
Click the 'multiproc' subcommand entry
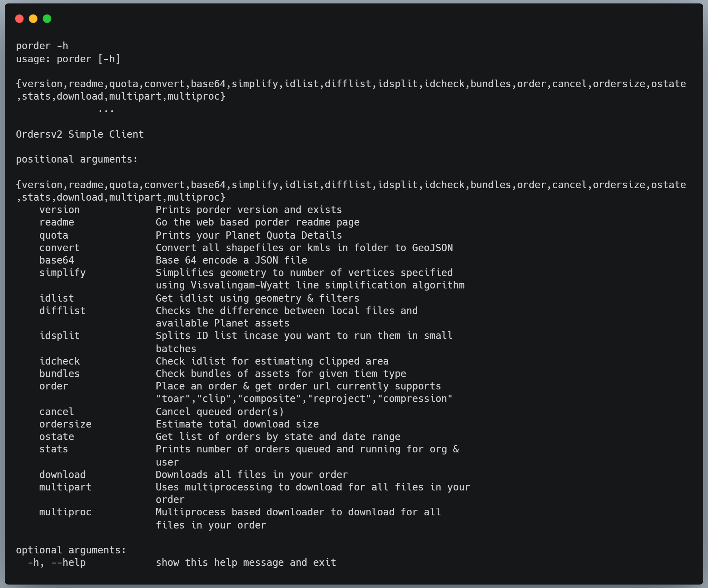pos(65,512)
